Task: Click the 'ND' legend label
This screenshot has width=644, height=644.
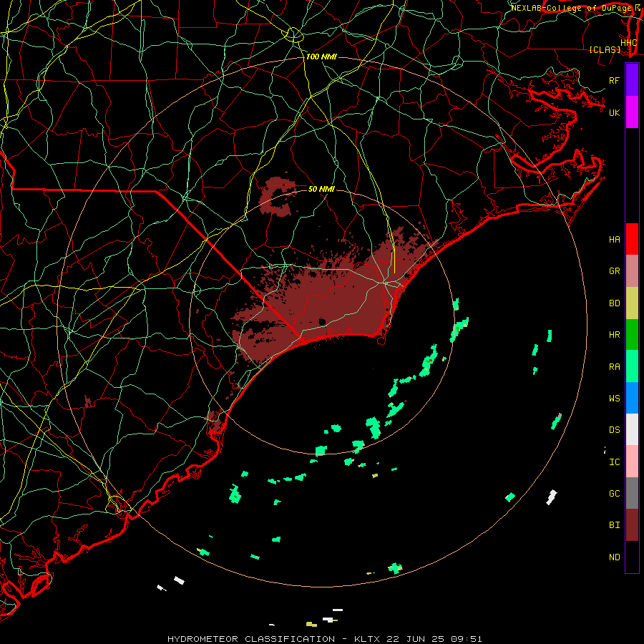Action: tap(614, 557)
